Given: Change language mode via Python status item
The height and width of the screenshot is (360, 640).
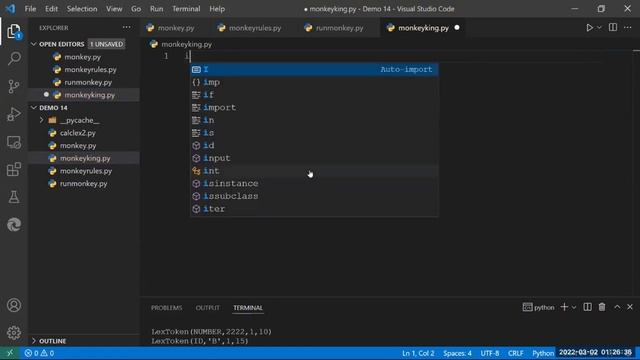Looking at the screenshot, I should point(542,353).
